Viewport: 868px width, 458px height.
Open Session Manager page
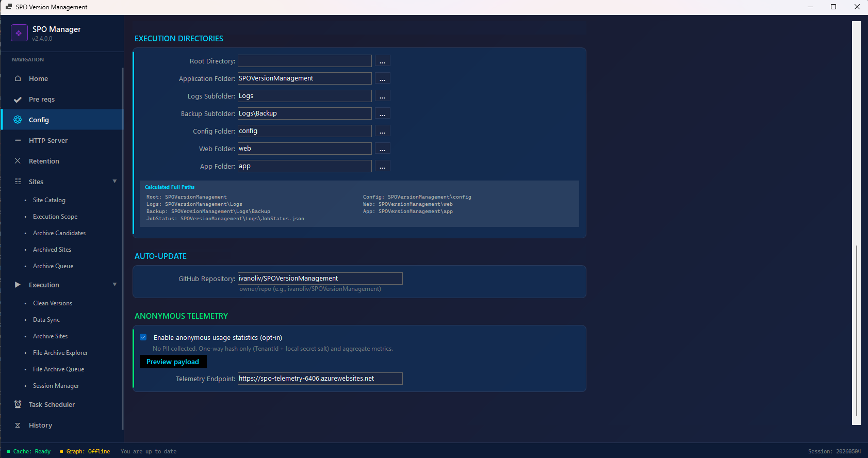click(56, 386)
